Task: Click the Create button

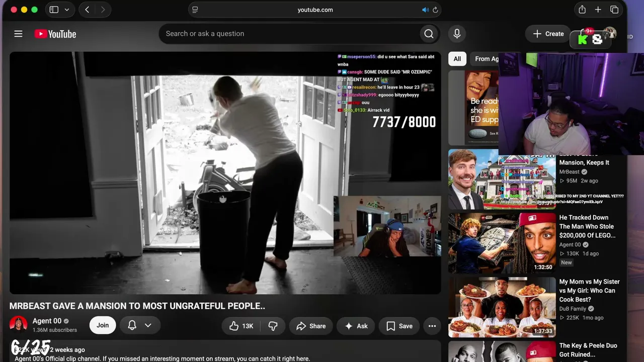Action: (548, 34)
